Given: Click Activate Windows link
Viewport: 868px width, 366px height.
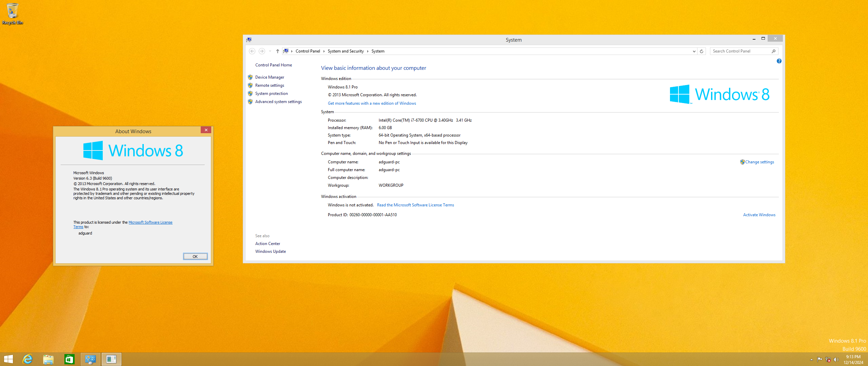Looking at the screenshot, I should (759, 215).
